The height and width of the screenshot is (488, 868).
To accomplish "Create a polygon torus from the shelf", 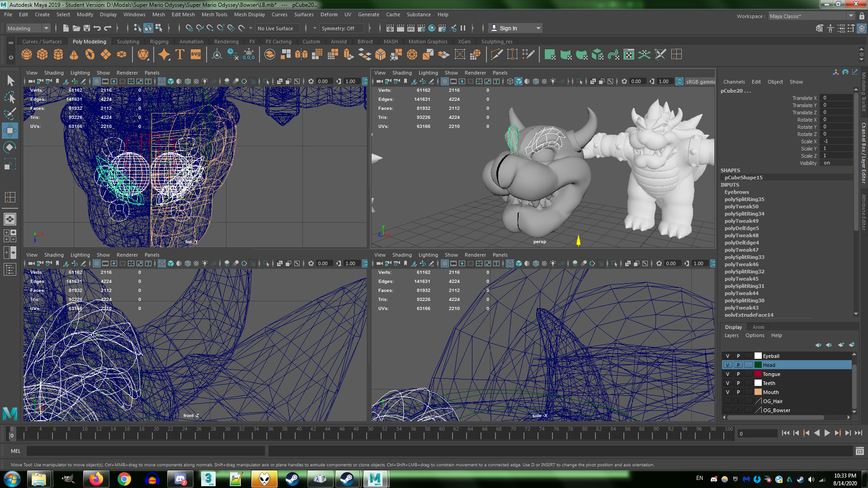I will [90, 55].
